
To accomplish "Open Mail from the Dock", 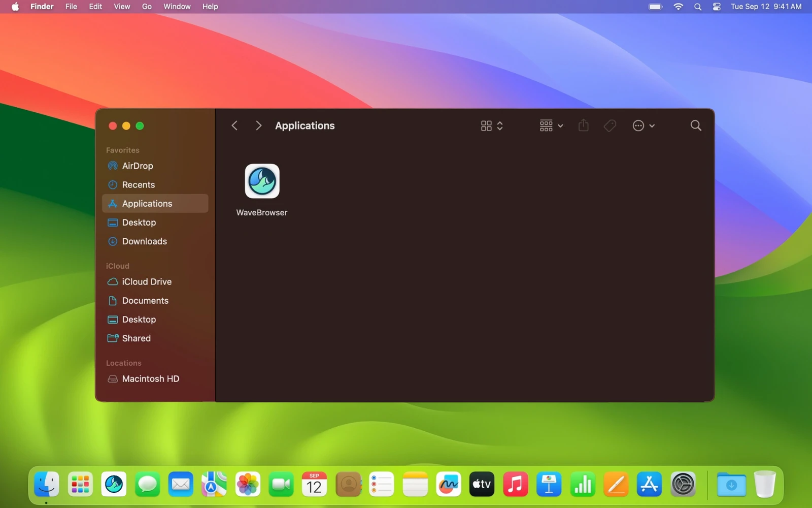I will 181,484.
